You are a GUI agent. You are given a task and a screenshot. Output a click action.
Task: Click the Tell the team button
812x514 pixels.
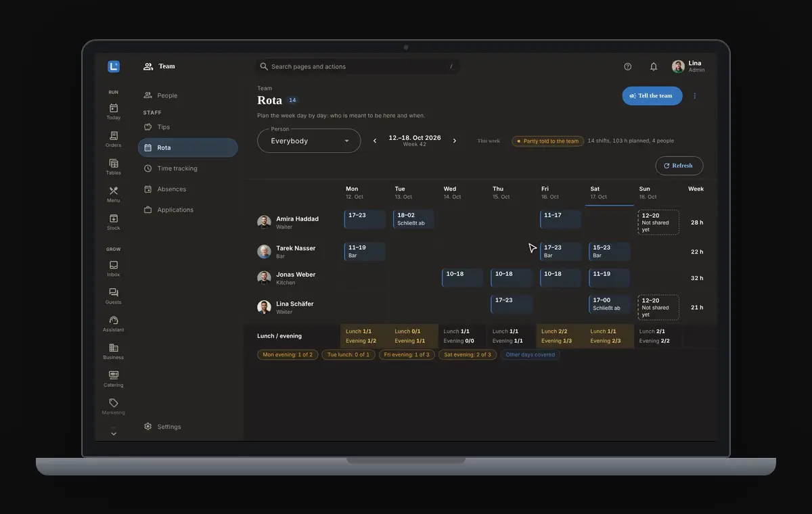(x=652, y=96)
